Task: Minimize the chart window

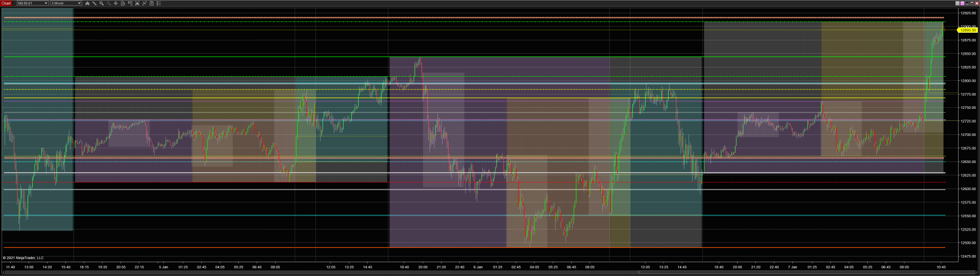Action: pos(967,4)
